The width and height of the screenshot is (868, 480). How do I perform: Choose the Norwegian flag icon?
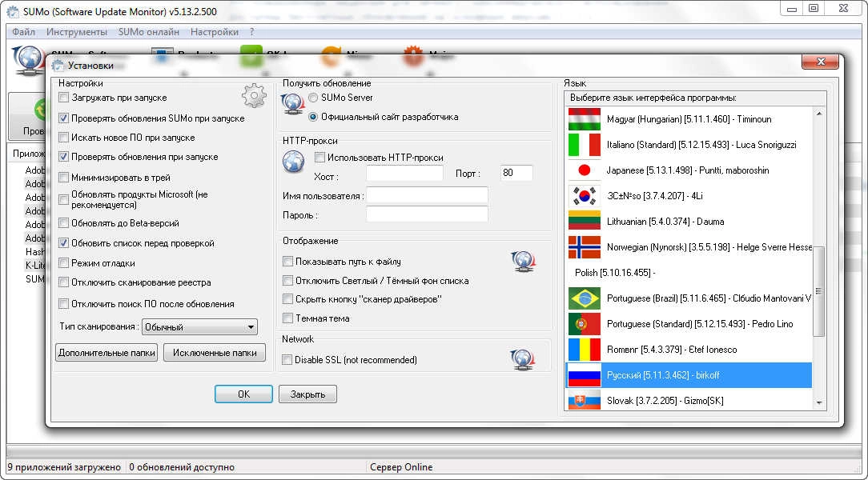tap(584, 247)
